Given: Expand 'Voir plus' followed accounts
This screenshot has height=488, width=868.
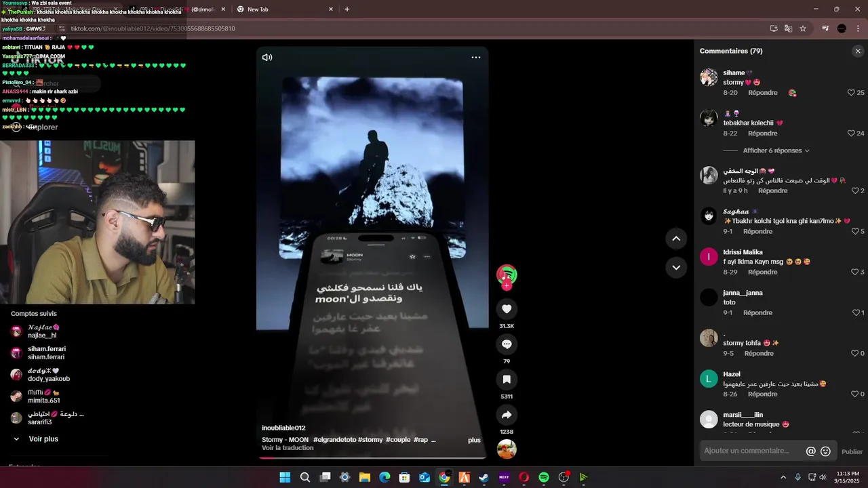Looking at the screenshot, I should coord(36,439).
